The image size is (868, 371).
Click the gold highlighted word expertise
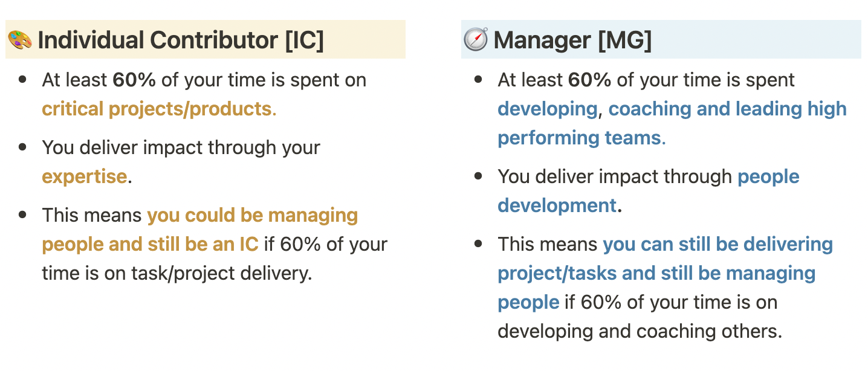[85, 177]
